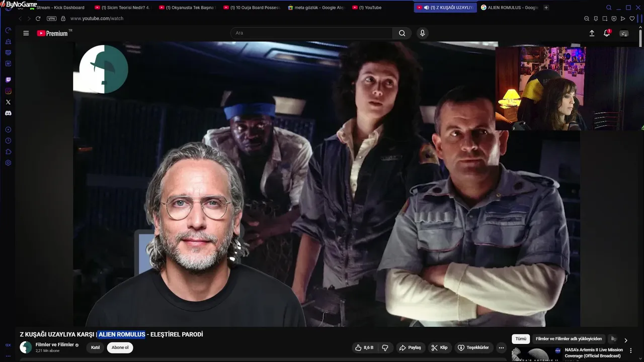This screenshot has width=644, height=362.
Task: Go forward with the browser forward arrow
Action: point(29,19)
